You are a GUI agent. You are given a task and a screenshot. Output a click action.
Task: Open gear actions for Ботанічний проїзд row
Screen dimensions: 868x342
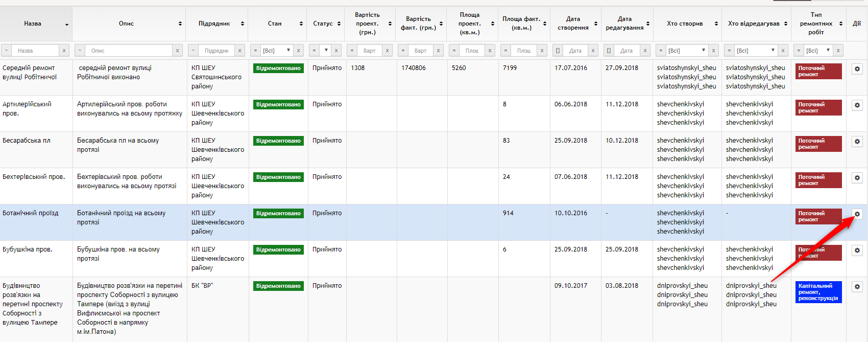(857, 214)
